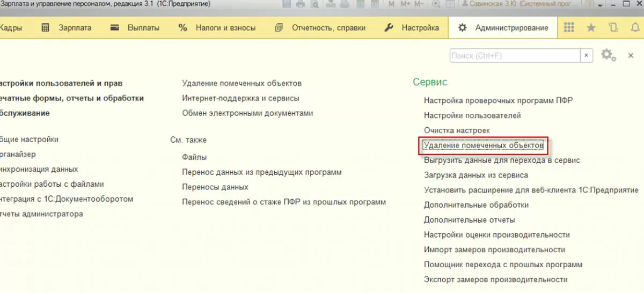Image resolution: width=644 pixels, height=293 pixels.
Task: Open highlighted Удаление помеченных объектов in Сервис
Action: tap(483, 145)
